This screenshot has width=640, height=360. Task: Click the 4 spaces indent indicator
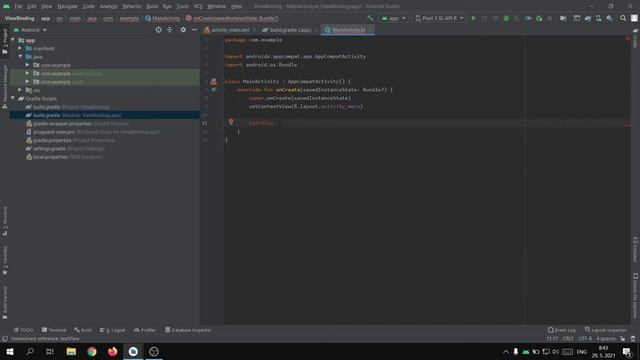[606, 339]
